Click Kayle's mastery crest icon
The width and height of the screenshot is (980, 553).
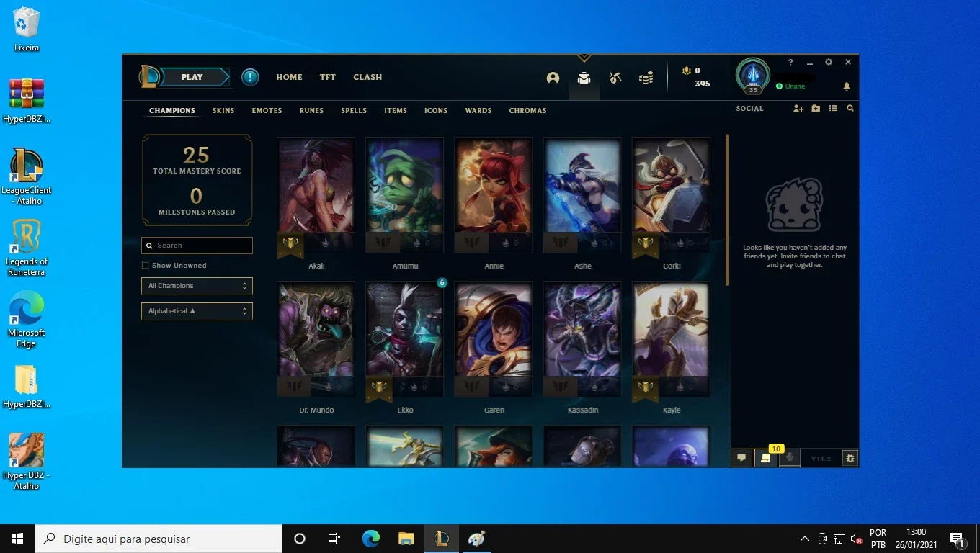[x=646, y=387]
